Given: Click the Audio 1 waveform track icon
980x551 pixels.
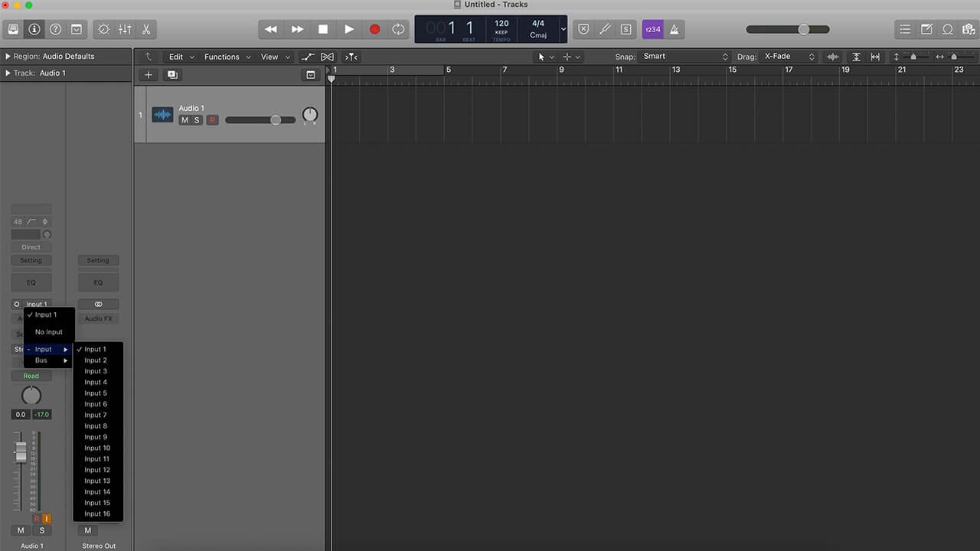Looking at the screenshot, I should pos(162,115).
